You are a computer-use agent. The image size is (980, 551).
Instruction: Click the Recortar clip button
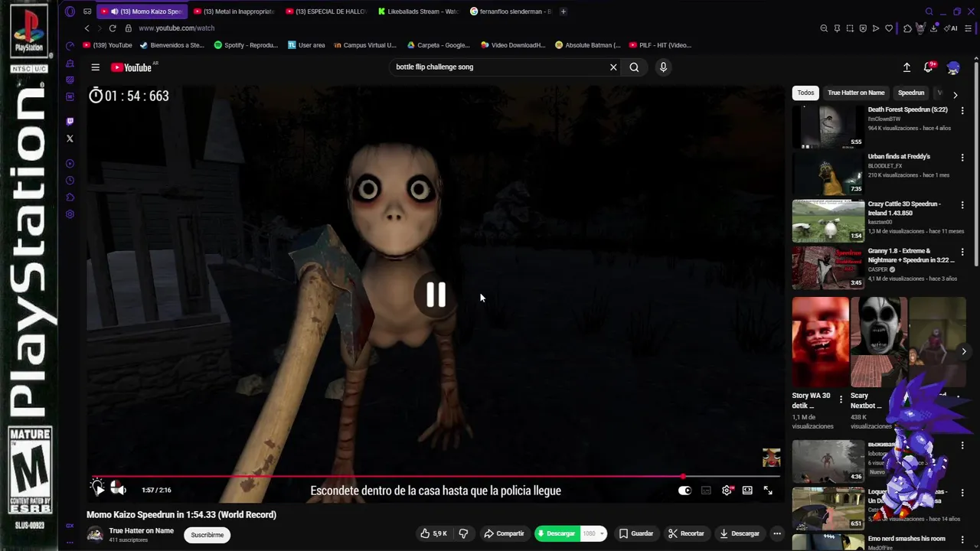click(x=686, y=533)
